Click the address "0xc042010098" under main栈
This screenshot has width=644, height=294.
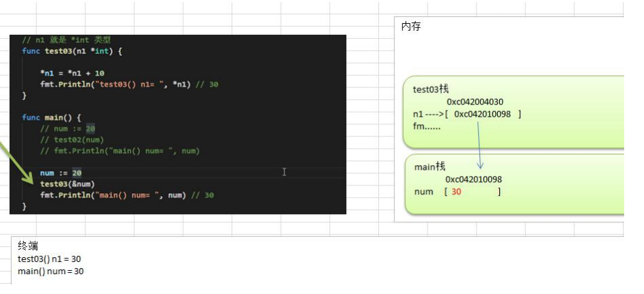coord(473,179)
